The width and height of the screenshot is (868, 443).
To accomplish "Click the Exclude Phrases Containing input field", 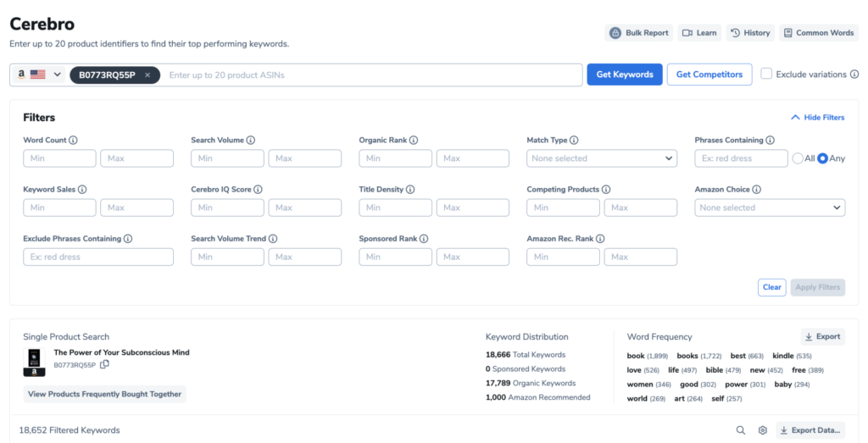I will point(98,257).
